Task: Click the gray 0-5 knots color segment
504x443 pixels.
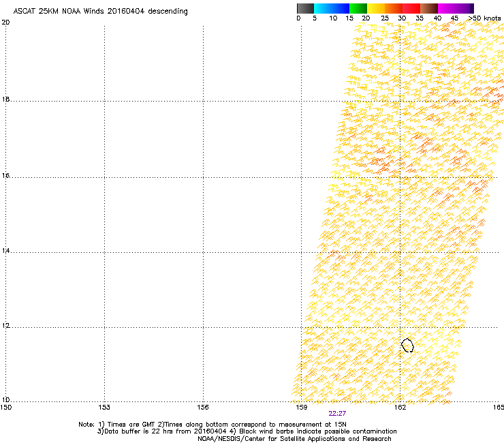Action: (x=305, y=8)
